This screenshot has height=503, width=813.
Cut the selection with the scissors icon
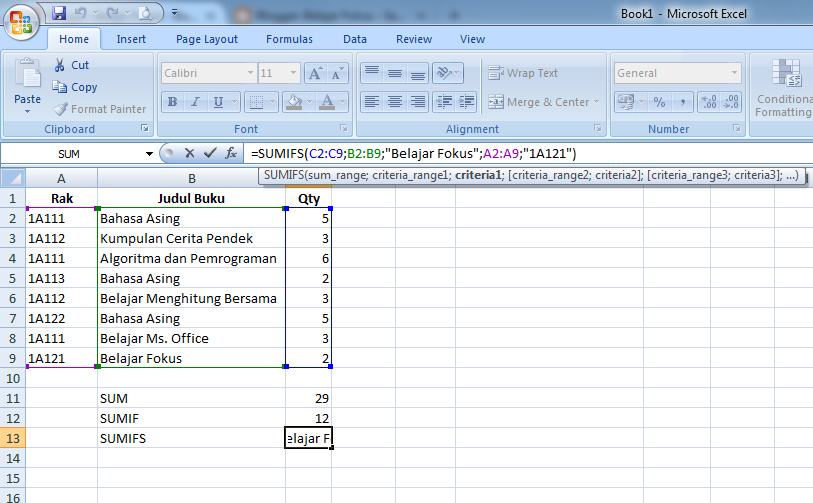tap(72, 65)
